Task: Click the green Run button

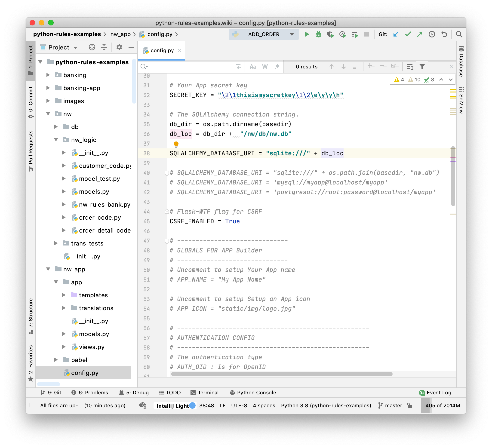Action: tap(307, 34)
